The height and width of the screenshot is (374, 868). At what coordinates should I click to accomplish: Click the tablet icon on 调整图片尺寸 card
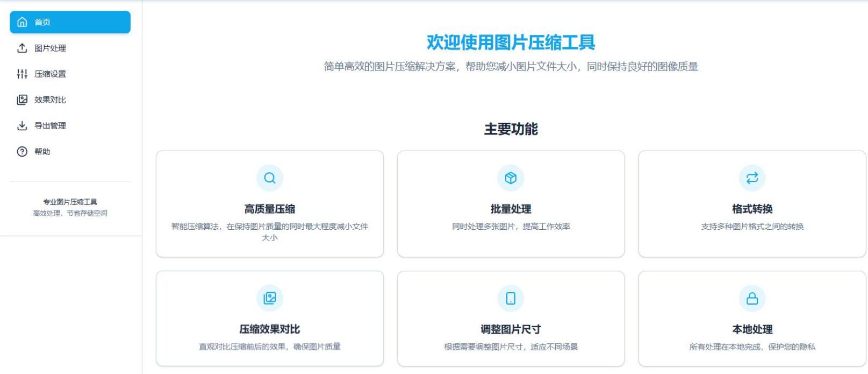pos(511,298)
